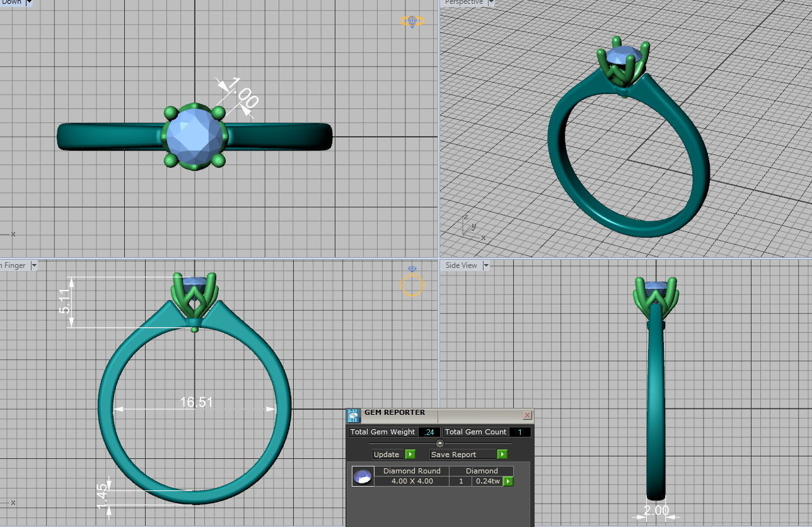Collapse the Gem Reporter section with the arrow handle
Image resolution: width=812 pixels, height=527 pixels.
click(440, 443)
